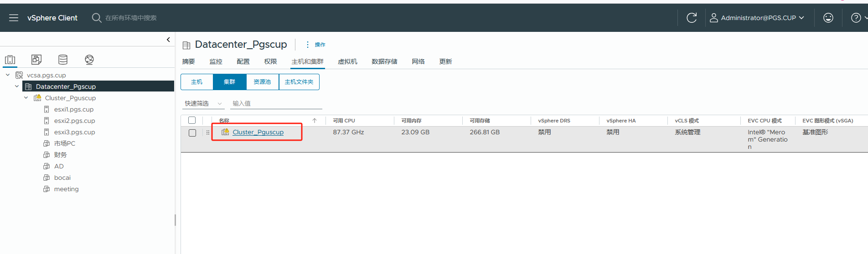
Task: Click the 266.81 GB storage cell
Action: (x=485, y=132)
